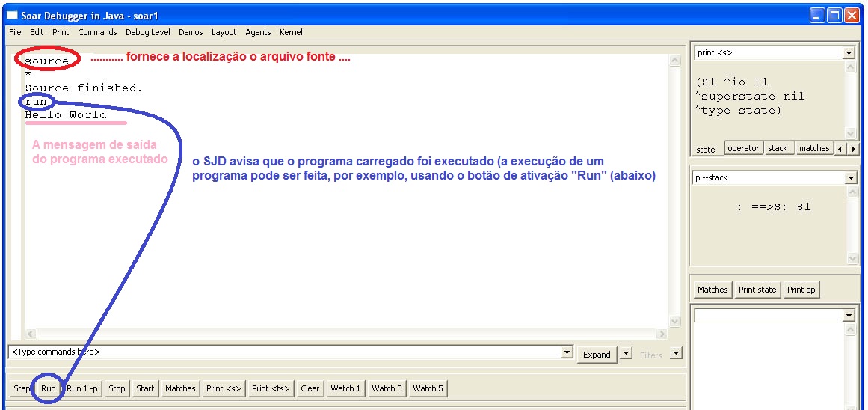Viewport: 868px width, 410px height.
Task: Switch to the operator tab
Action: [x=743, y=149]
